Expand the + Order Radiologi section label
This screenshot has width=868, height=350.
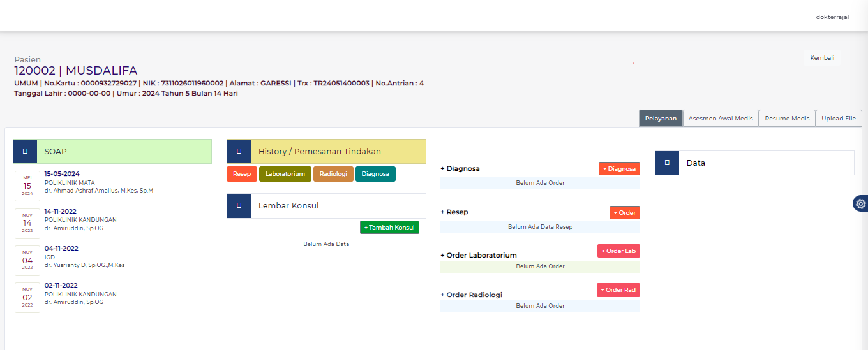(x=471, y=295)
